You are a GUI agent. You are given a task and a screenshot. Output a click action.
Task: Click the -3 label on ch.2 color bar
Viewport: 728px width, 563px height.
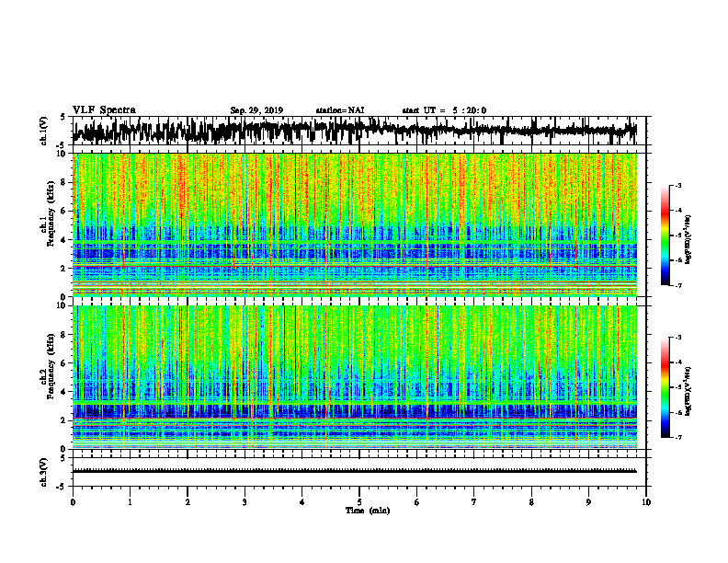(678, 338)
